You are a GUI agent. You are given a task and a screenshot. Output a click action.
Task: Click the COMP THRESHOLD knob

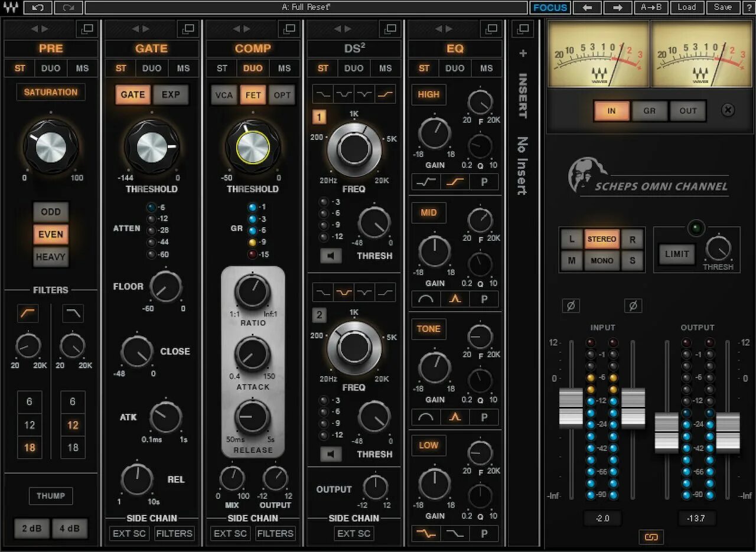pos(253,146)
